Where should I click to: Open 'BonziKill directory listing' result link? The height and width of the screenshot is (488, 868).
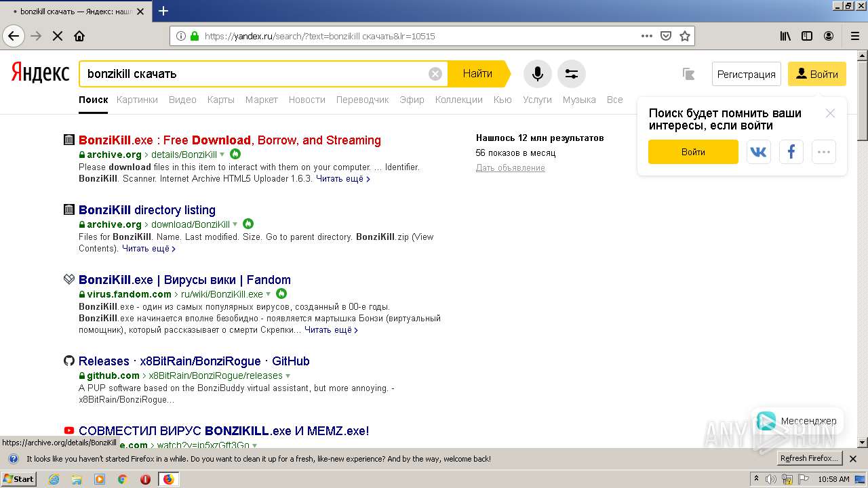tap(147, 210)
